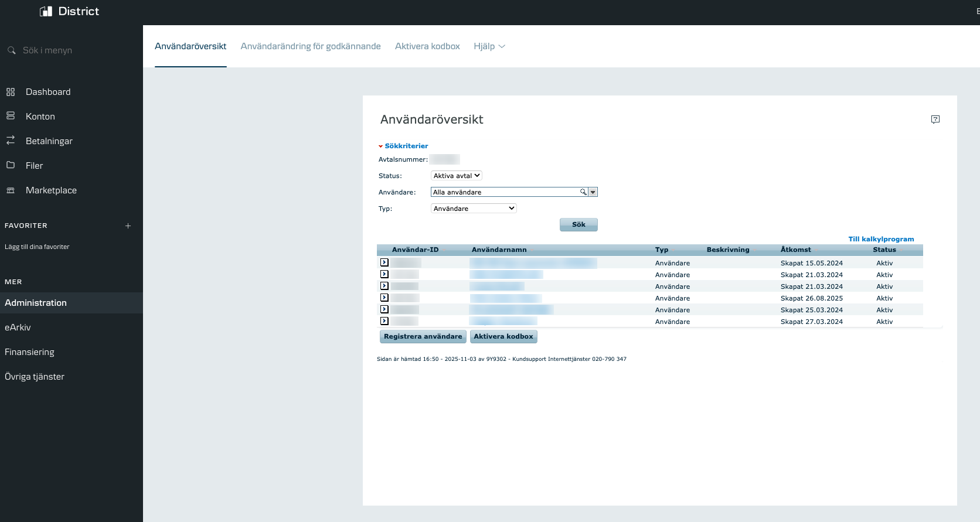Click the Betalningar transfer arrows icon
The height and width of the screenshot is (522, 980).
point(11,141)
